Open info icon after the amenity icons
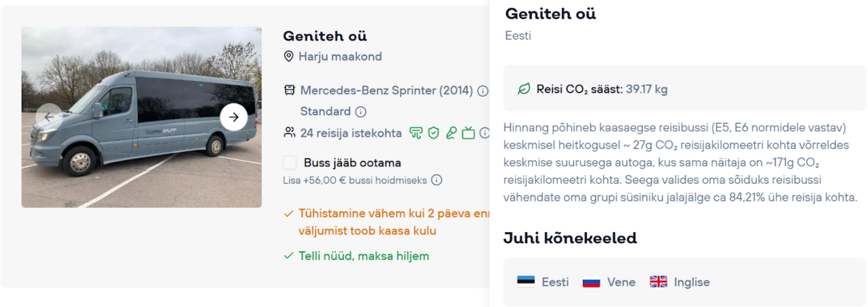Image resolution: width=868 pixels, height=307 pixels. point(484,133)
